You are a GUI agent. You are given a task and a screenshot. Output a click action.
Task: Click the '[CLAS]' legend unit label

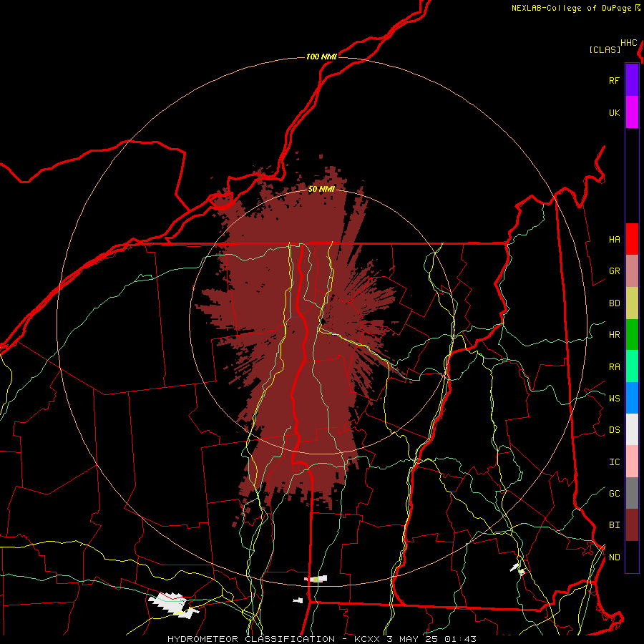point(605,49)
